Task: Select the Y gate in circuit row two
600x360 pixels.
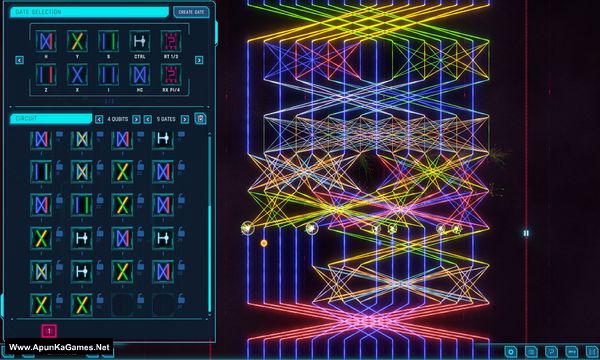Action: [122, 171]
